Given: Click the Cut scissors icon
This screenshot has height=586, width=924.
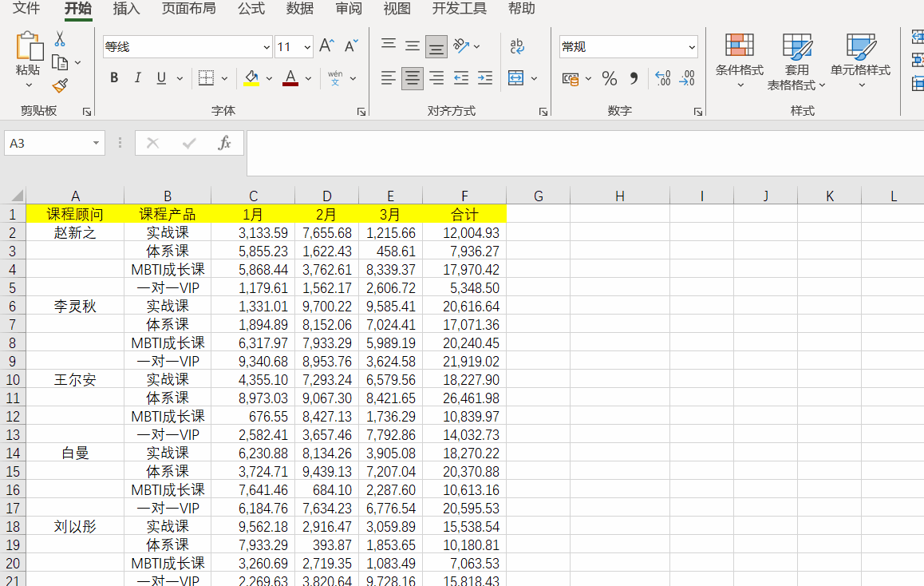Looking at the screenshot, I should [x=60, y=39].
